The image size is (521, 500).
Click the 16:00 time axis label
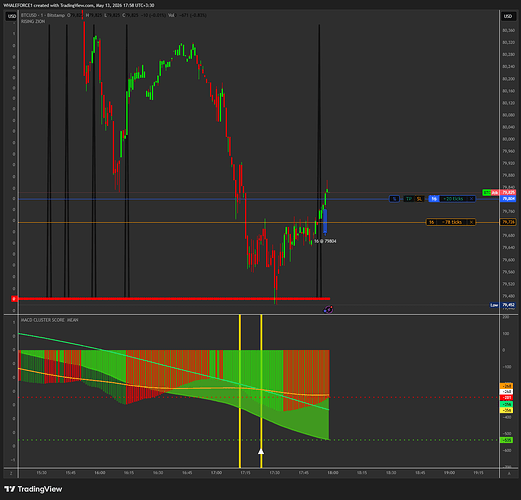tap(100, 473)
